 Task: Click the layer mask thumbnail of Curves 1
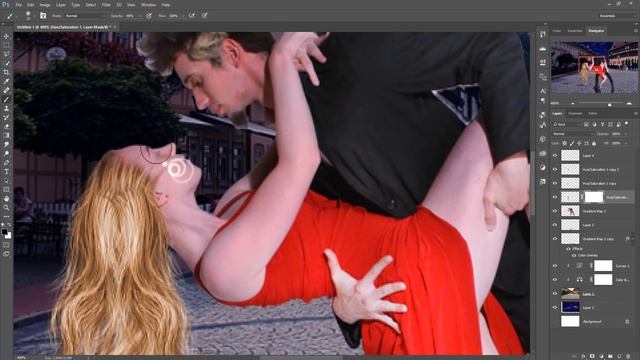click(x=603, y=266)
